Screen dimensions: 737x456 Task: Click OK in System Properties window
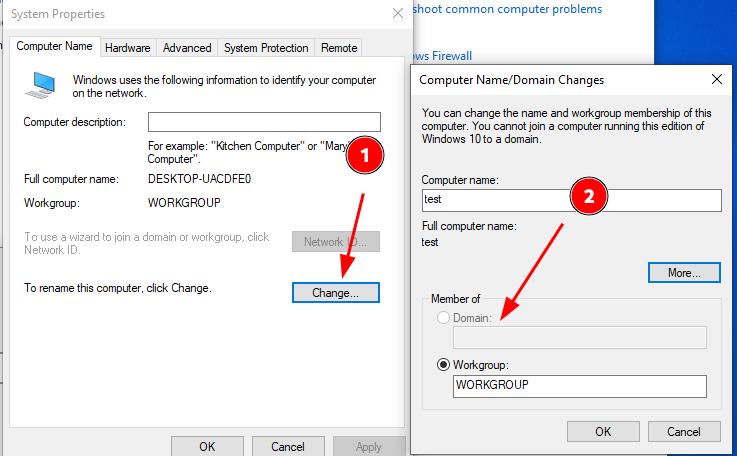point(207,446)
